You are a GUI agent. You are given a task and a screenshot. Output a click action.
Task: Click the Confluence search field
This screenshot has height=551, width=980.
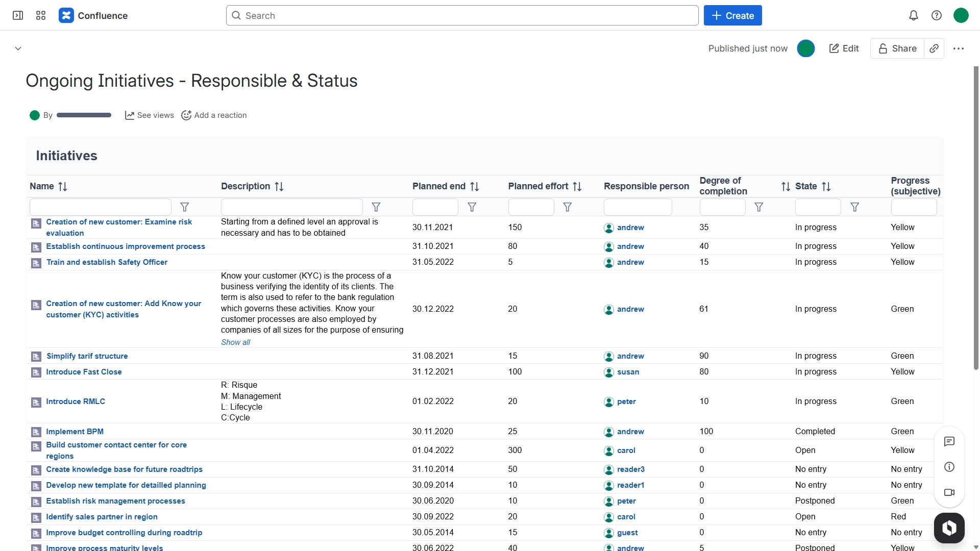click(x=462, y=15)
